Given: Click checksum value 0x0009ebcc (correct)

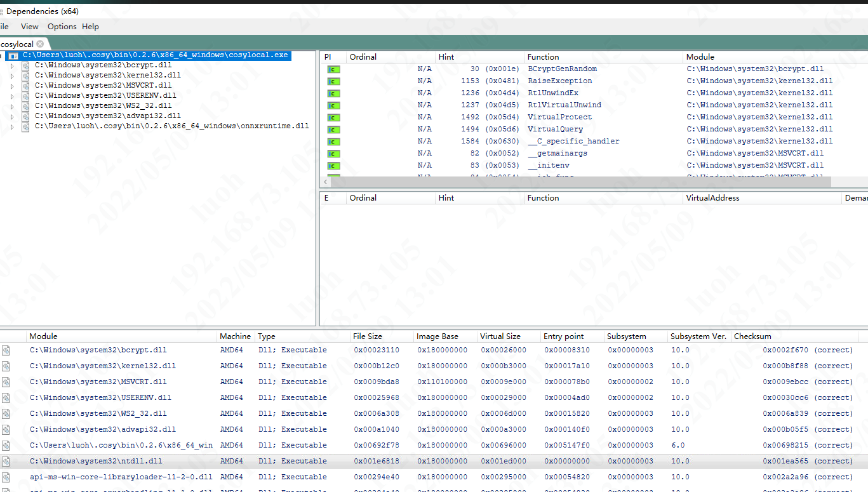Looking at the screenshot, I should click(x=808, y=382).
